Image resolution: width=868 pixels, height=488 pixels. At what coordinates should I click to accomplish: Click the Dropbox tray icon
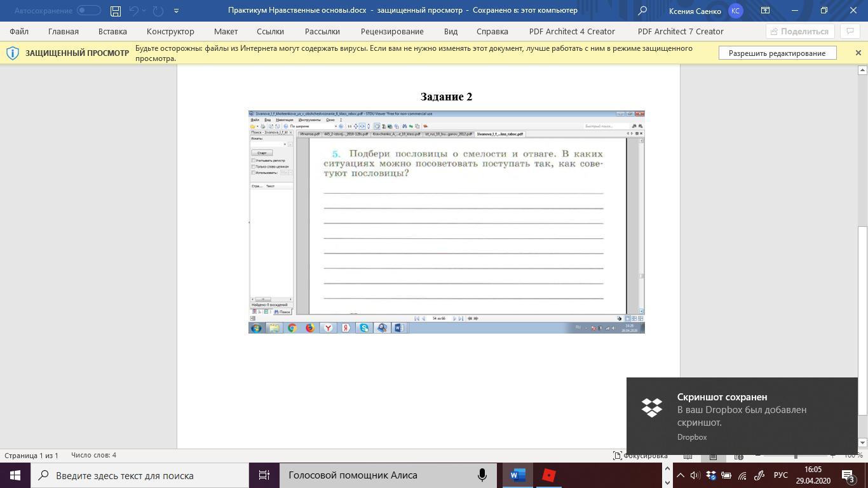coord(711,475)
